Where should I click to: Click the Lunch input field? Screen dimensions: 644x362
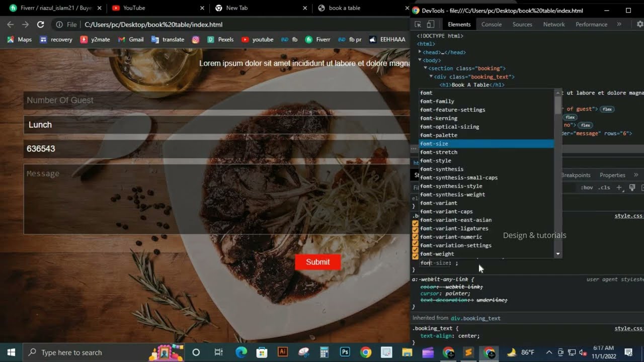[217, 125]
